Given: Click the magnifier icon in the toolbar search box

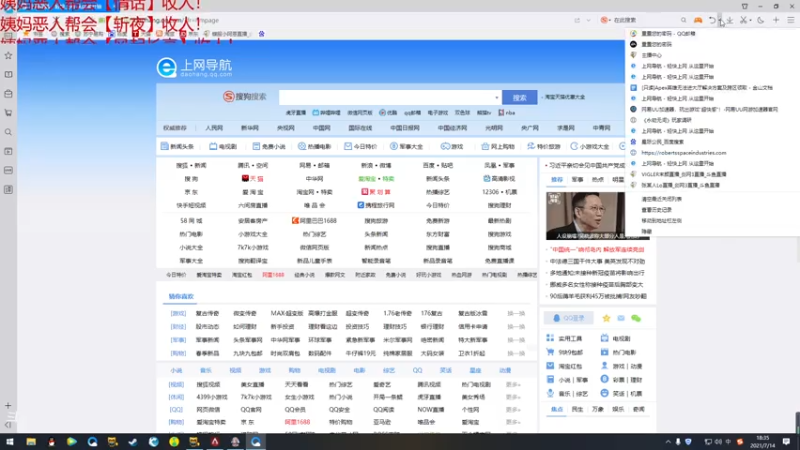Looking at the screenshot, I should 683,20.
